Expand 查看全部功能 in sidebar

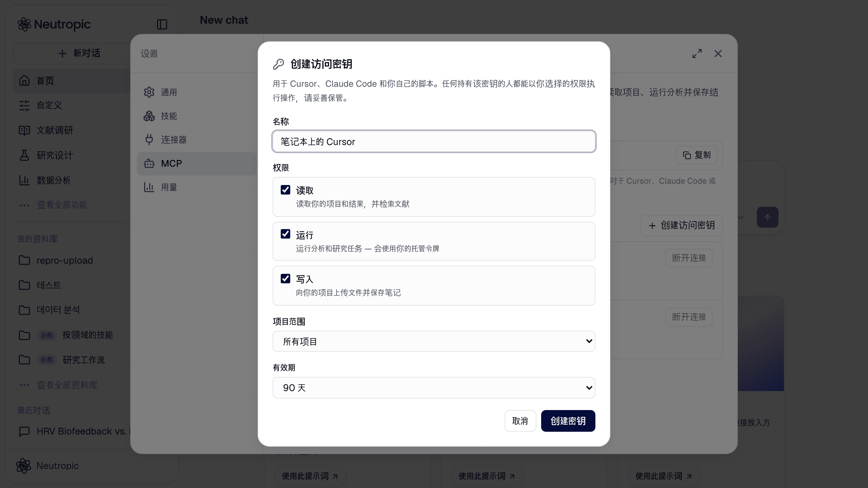pos(62,205)
